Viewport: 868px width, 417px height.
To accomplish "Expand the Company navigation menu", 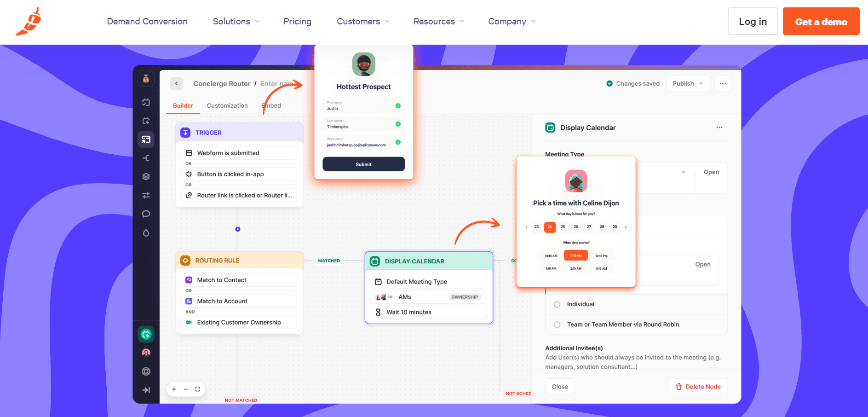I will (x=512, y=22).
